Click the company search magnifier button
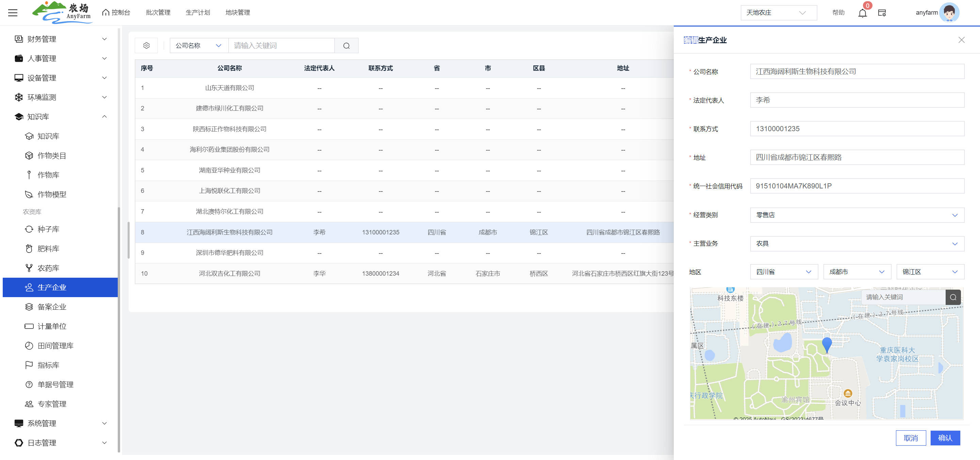 click(346, 46)
